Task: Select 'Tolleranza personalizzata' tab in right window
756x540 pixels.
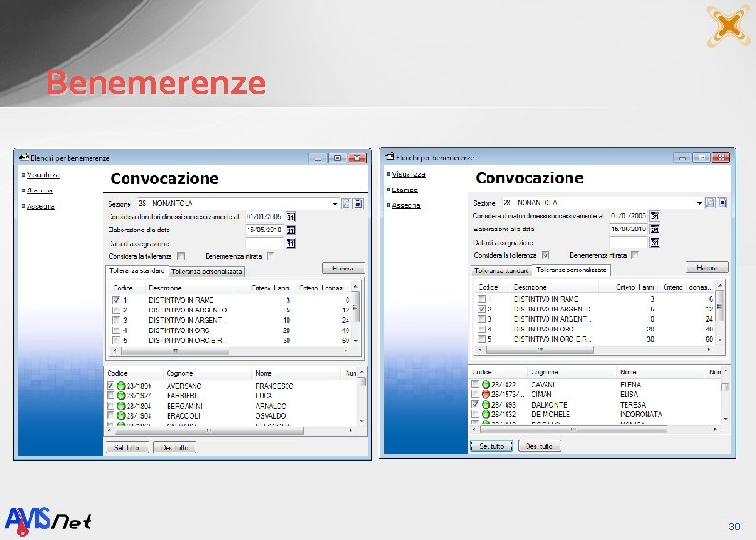Action: (571, 270)
